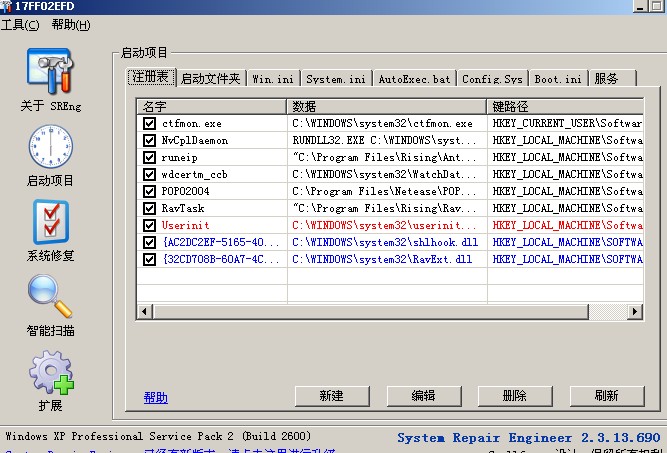
Task: Open the 系统修复 checklist icon
Action: pos(50,222)
